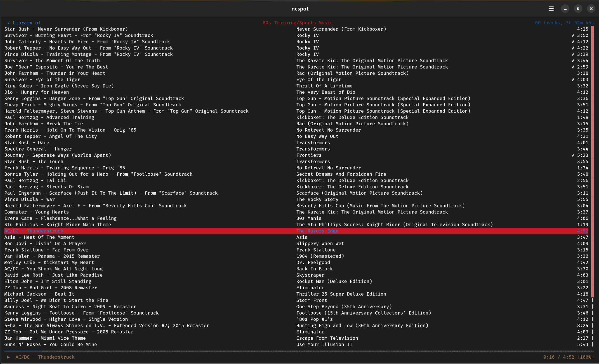Click the saved checkmark on The Moment Of The Truth row
The width and height of the screenshot is (599, 364).
tap(573, 61)
